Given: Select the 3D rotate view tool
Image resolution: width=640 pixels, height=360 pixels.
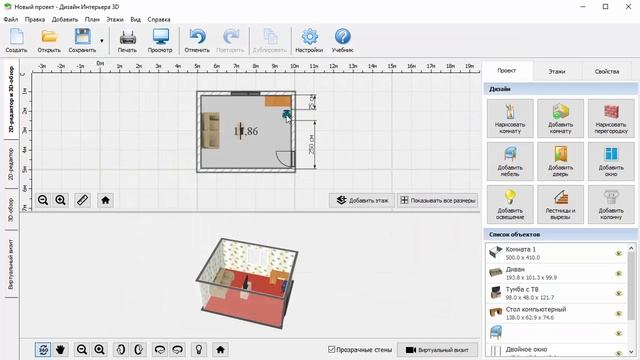Looking at the screenshot, I should tap(43, 349).
